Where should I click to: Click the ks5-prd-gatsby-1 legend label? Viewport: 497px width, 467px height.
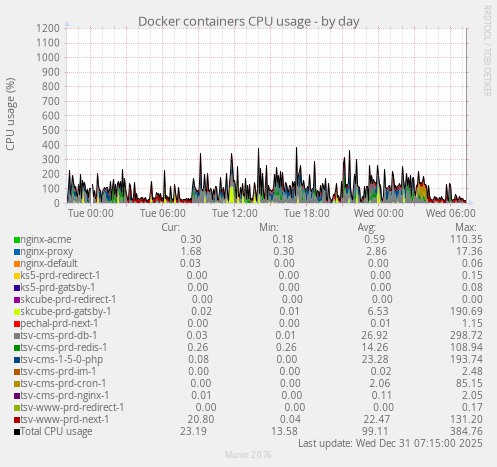coord(58,287)
